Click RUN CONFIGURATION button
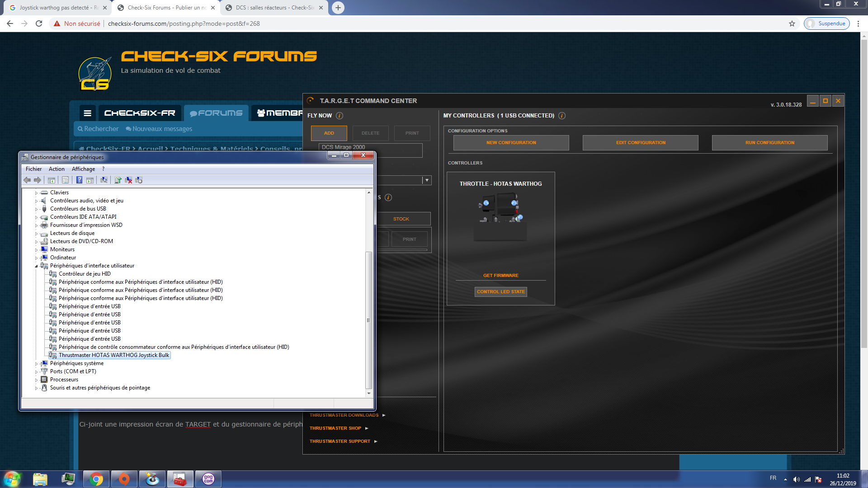868x488 pixels. click(769, 143)
